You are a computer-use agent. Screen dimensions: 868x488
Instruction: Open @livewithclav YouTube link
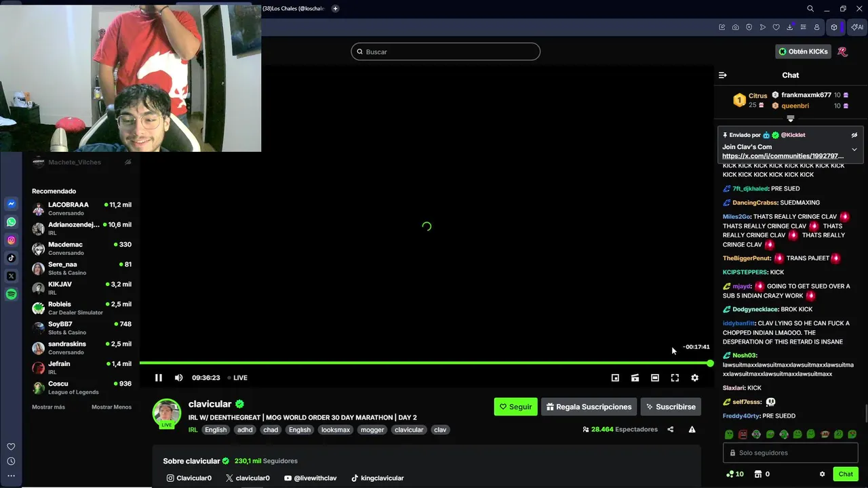click(x=311, y=479)
